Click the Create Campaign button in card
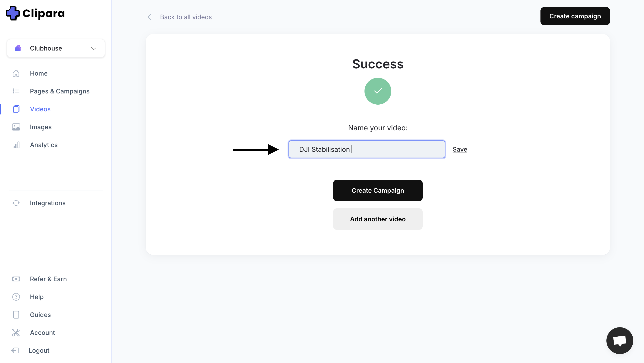Image resolution: width=644 pixels, height=363 pixels. click(378, 190)
